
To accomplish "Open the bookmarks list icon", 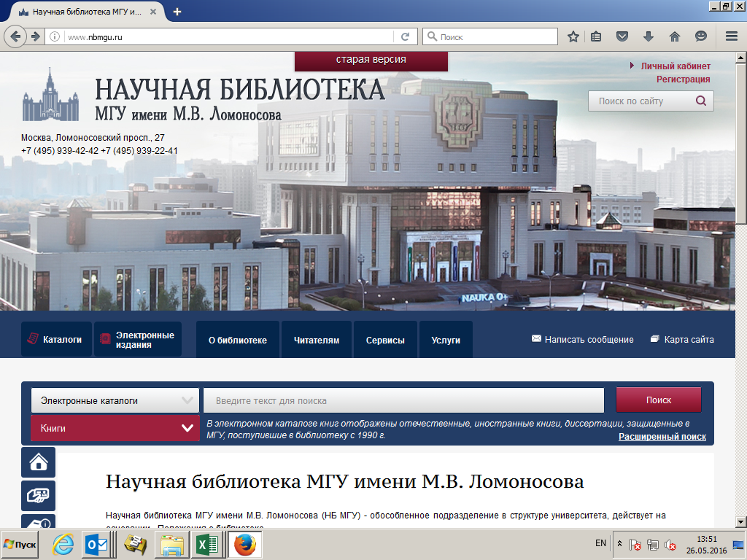I will 596,36.
